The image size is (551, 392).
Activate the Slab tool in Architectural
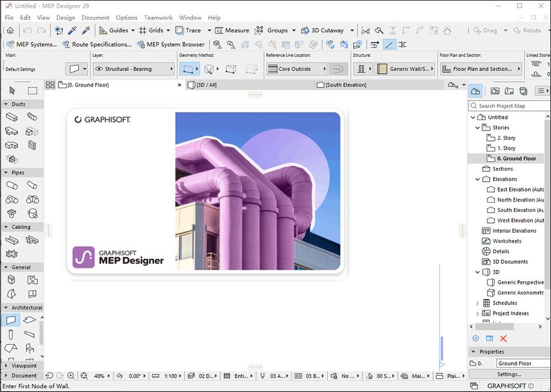pos(30,320)
